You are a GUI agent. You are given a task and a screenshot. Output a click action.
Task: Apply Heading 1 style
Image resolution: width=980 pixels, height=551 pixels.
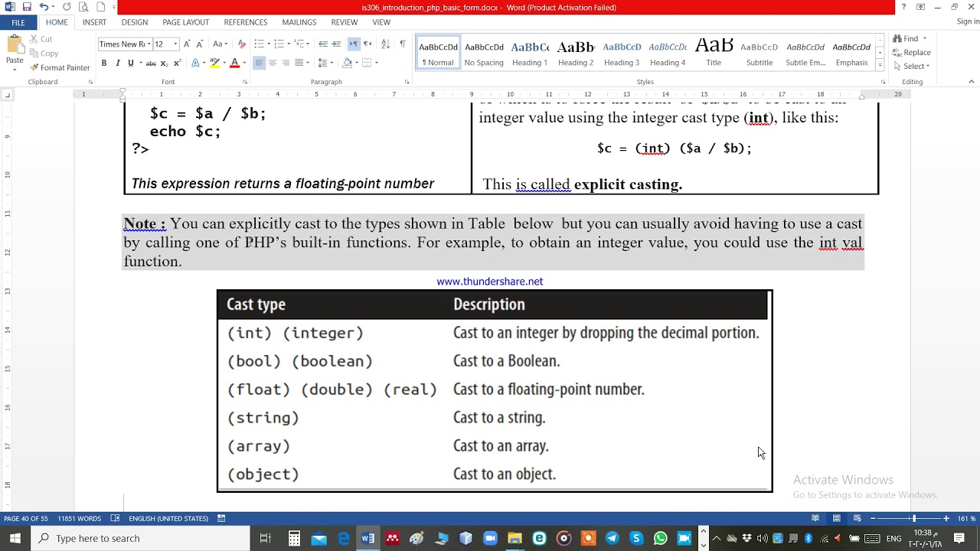(530, 54)
